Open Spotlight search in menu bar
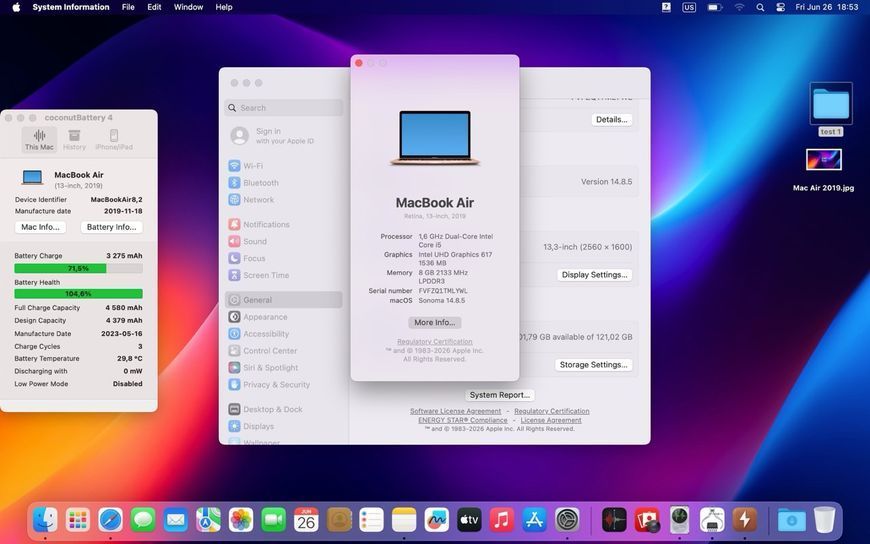The width and height of the screenshot is (870, 544). (x=760, y=7)
